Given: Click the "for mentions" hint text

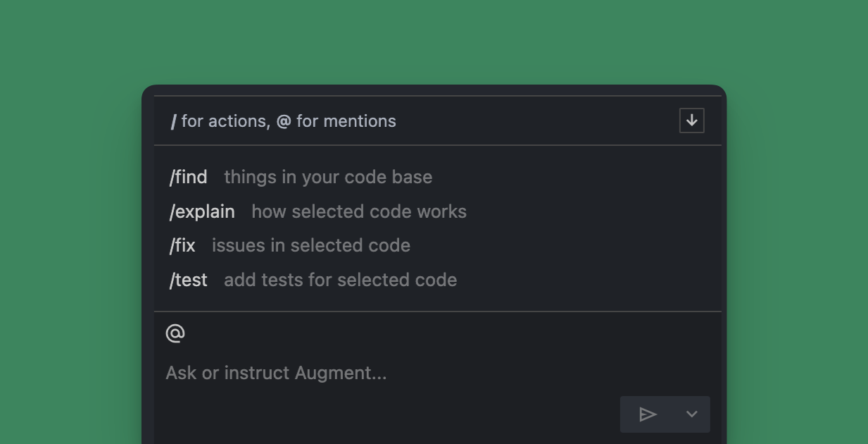Looking at the screenshot, I should pos(346,121).
